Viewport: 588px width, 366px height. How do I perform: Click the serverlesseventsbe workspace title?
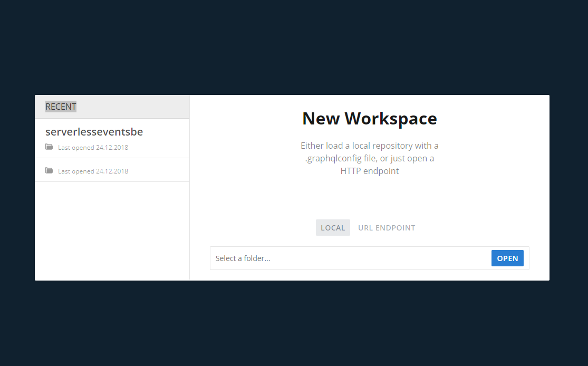click(x=94, y=132)
